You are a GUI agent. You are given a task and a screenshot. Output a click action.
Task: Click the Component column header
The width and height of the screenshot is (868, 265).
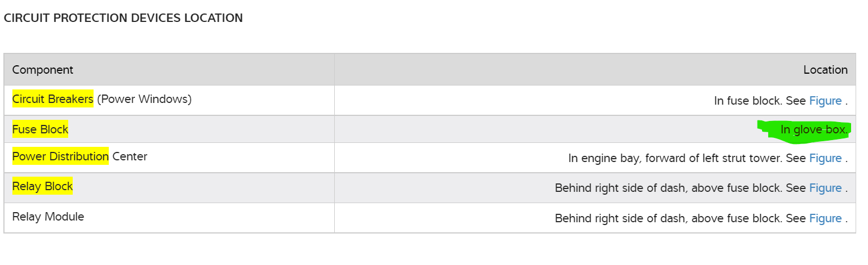[43, 70]
